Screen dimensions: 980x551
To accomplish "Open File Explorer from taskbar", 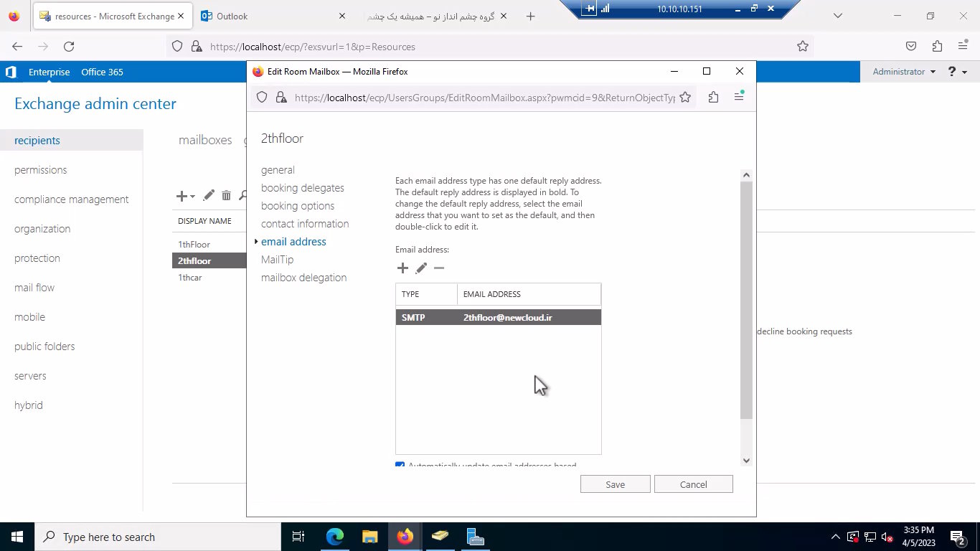I will click(x=369, y=537).
